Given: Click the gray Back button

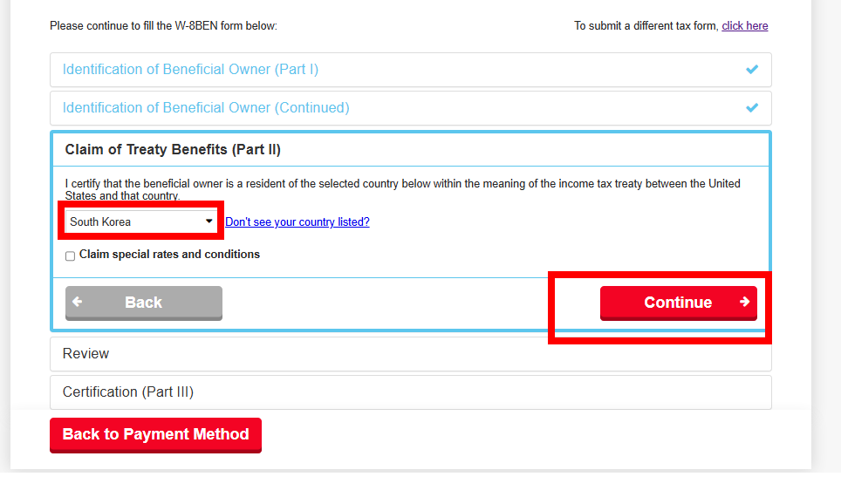Looking at the screenshot, I should pos(144,303).
